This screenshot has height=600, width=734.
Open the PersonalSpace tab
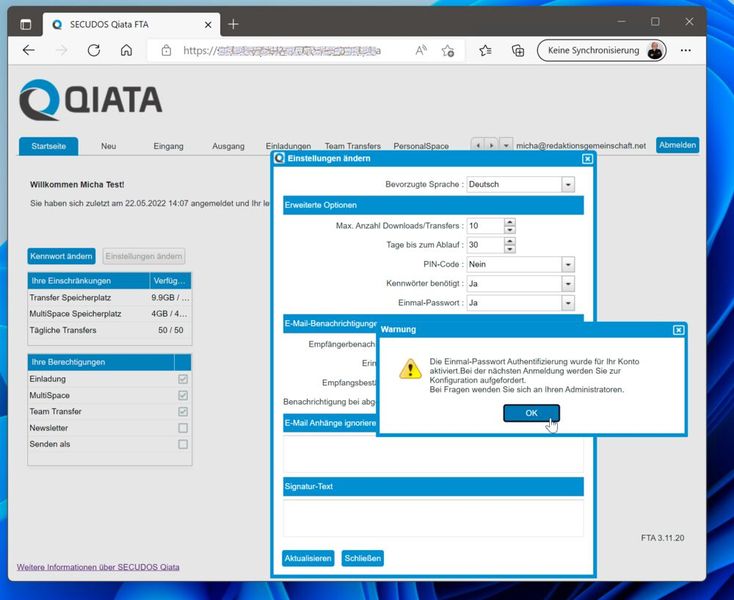click(x=421, y=146)
